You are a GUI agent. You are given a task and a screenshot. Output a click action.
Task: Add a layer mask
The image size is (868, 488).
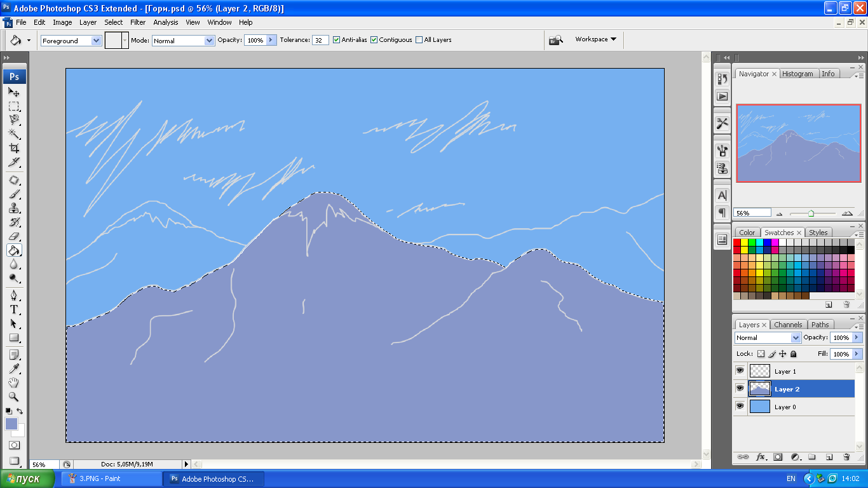coord(777,457)
